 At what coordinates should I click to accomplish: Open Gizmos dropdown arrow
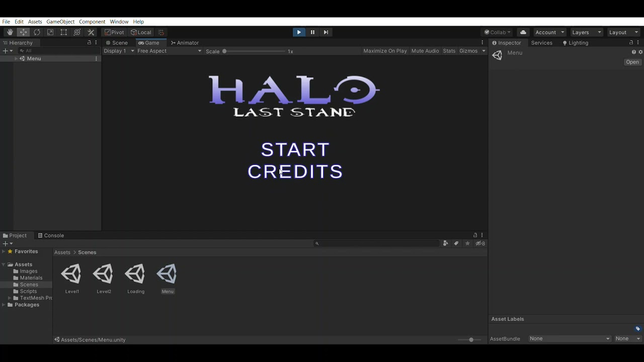(x=484, y=51)
